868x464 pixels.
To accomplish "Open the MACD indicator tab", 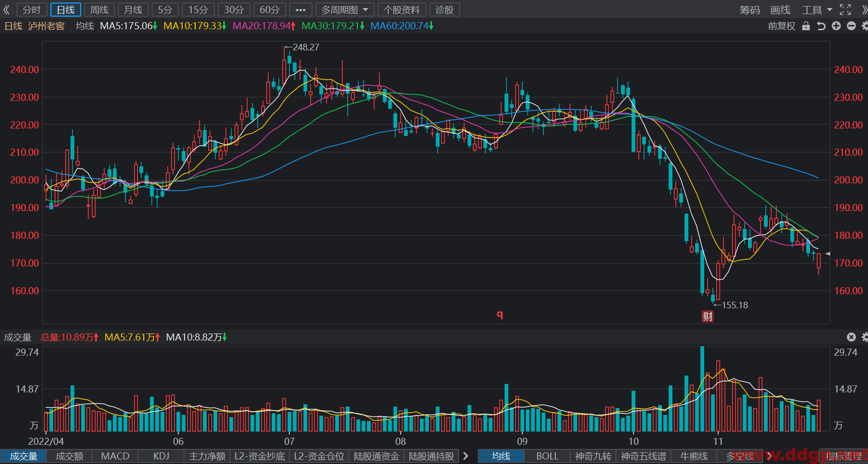I will [x=115, y=456].
